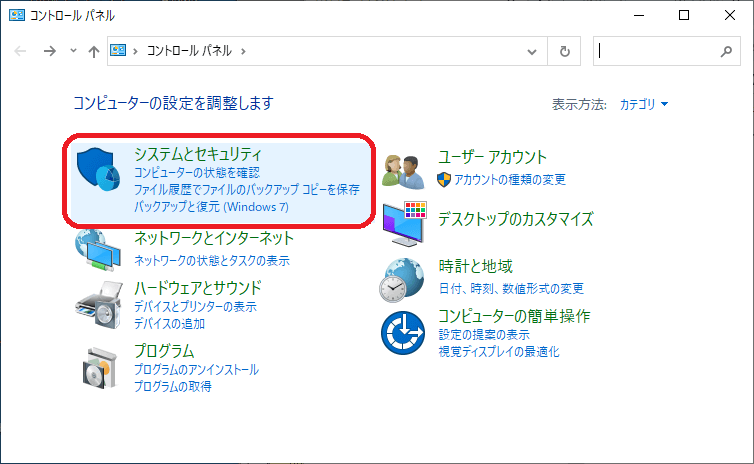Click the Desktop Customization monitor icon

(405, 220)
